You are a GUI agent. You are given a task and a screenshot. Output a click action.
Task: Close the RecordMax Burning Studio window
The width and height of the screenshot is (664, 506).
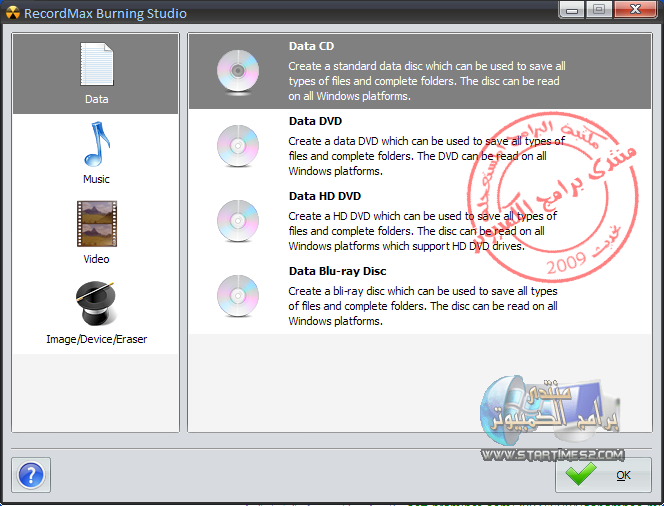[635, 9]
